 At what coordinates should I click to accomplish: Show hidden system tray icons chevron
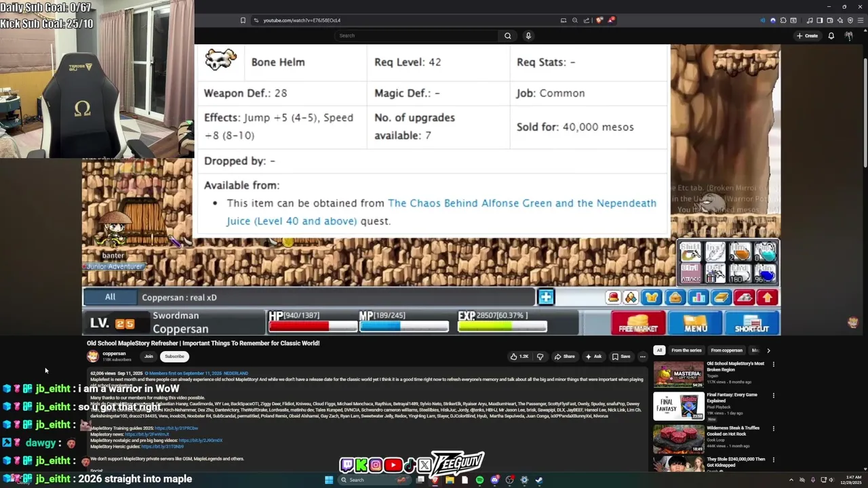point(791,480)
